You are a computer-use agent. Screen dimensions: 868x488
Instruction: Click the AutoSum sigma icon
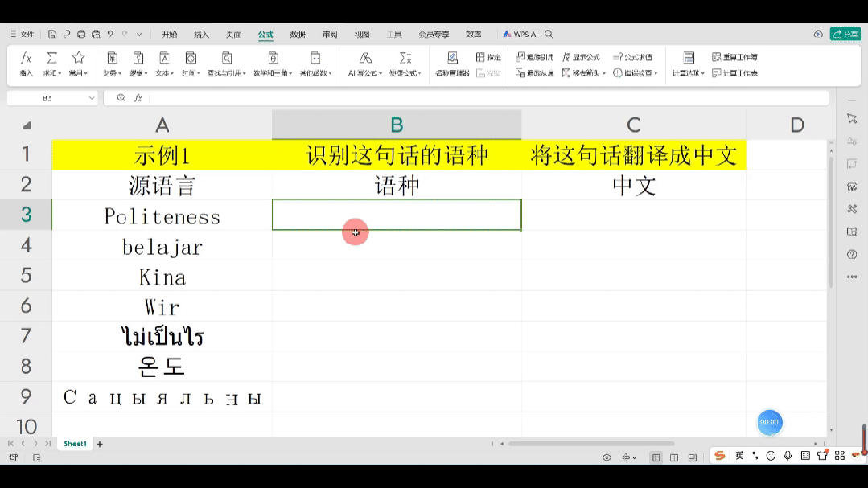pos(52,58)
